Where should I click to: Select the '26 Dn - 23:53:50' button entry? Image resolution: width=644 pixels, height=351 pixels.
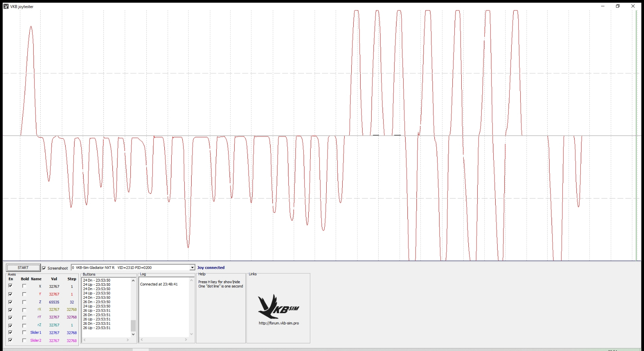pos(97,302)
